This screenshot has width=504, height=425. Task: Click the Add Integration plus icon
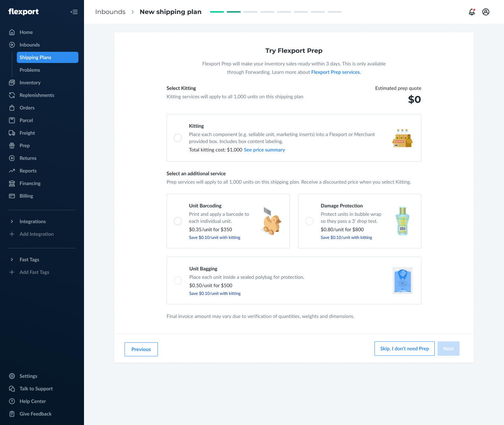click(12, 234)
